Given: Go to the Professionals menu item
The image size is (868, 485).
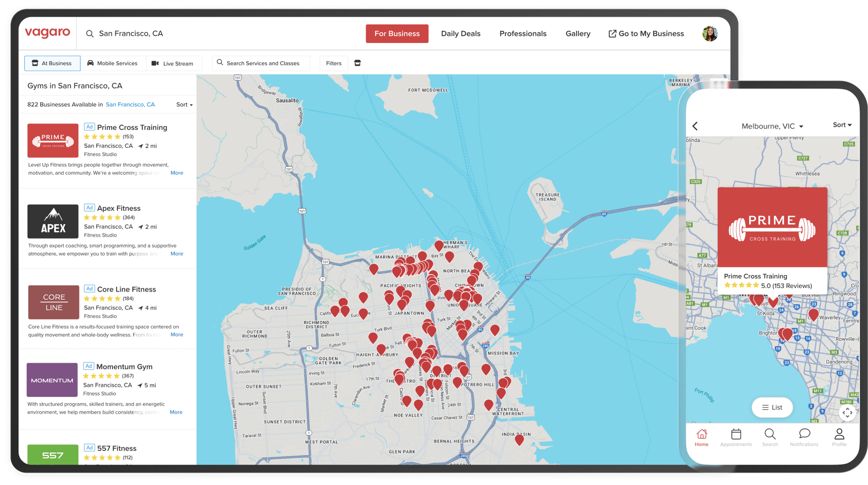Looking at the screenshot, I should coord(523,34).
